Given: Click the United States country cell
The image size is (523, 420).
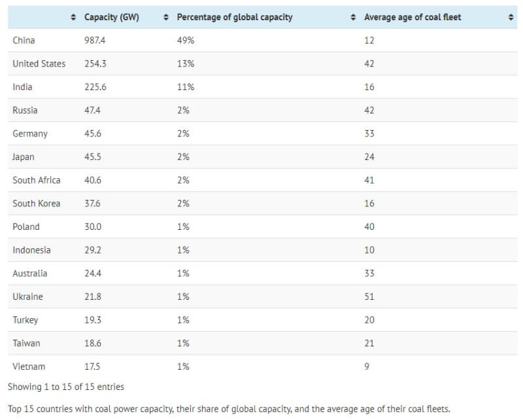Looking at the screenshot, I should click(x=39, y=64).
